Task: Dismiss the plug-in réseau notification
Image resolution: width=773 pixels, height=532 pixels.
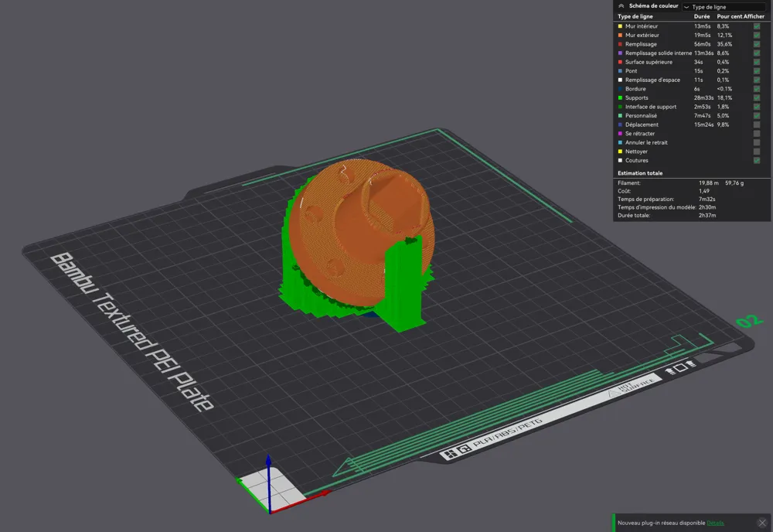Action: (762, 523)
